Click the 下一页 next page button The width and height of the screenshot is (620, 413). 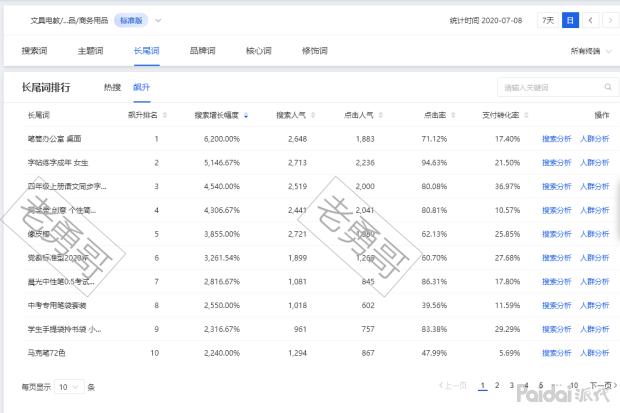[x=603, y=385]
